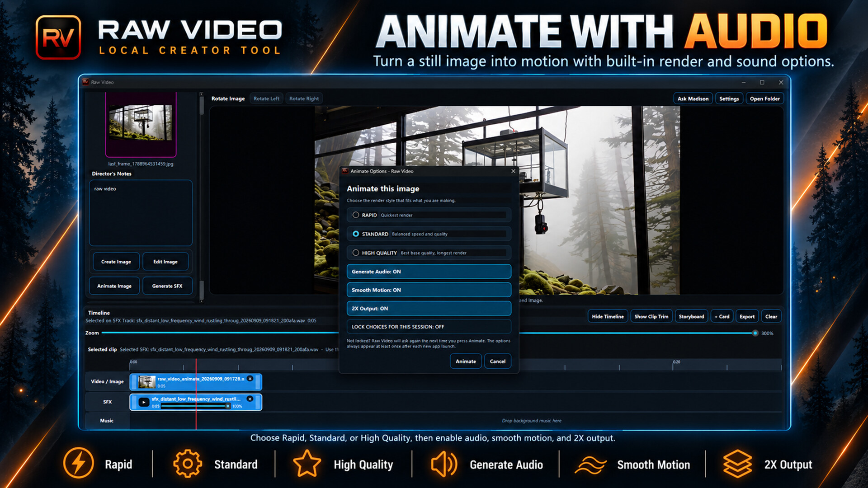The image size is (868, 488).
Task: Click the SFX clip volume slider
Action: [195, 406]
